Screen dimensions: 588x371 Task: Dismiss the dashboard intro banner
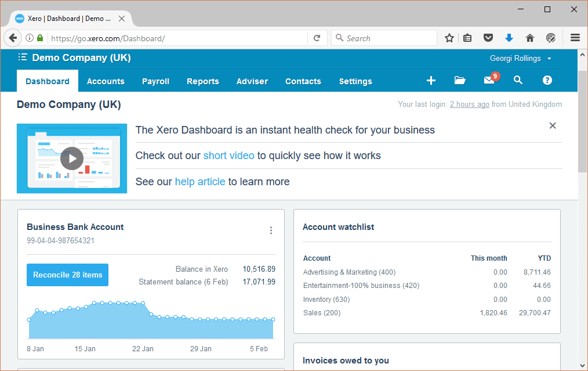coord(553,126)
